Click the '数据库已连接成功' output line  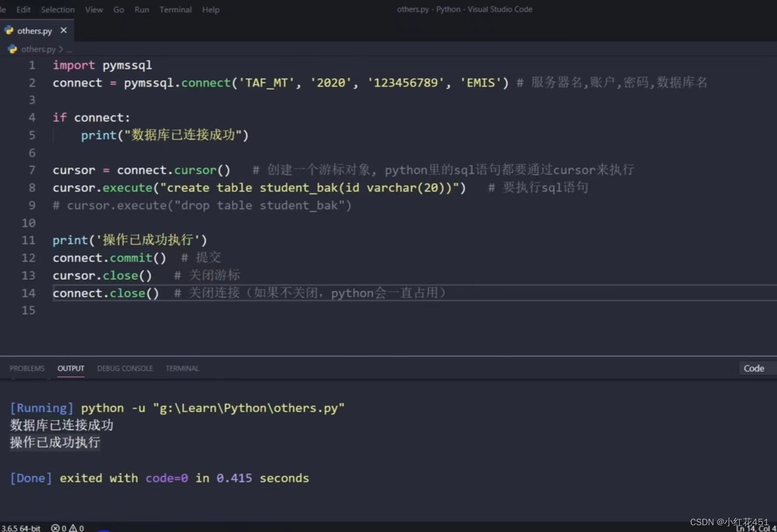coord(62,425)
